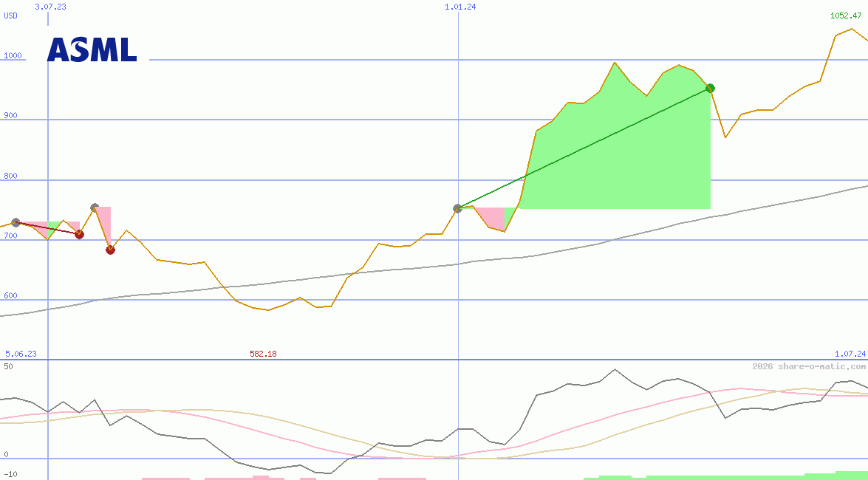Click the indicator -10 axis label
The image size is (868, 480).
[x=10, y=475]
